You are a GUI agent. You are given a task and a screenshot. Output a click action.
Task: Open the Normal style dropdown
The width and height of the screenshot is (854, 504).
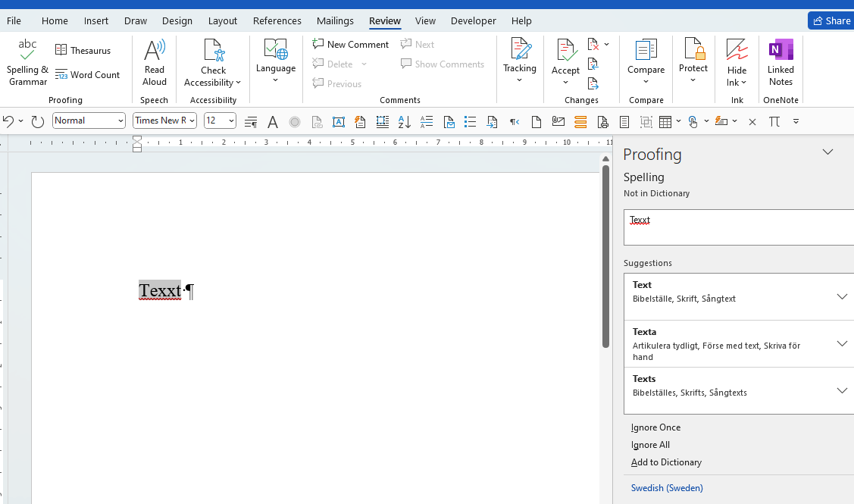(x=121, y=121)
